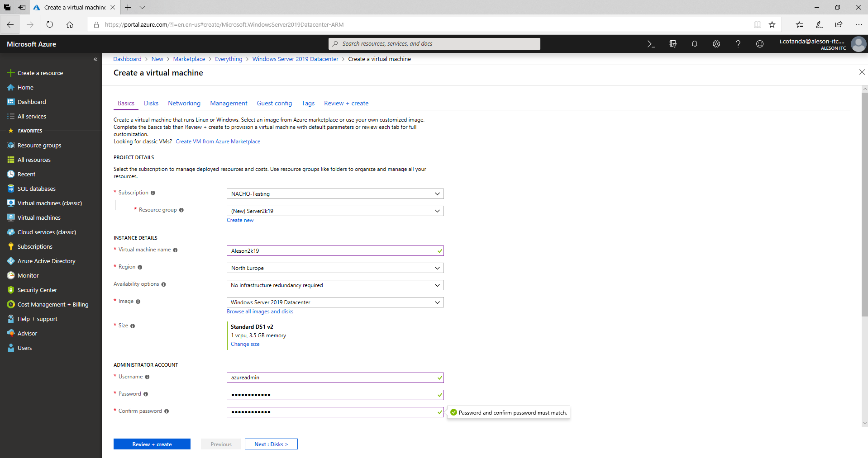Viewport: 868px width, 458px height.
Task: Open the Directory and subscription filter icon
Action: (x=673, y=44)
